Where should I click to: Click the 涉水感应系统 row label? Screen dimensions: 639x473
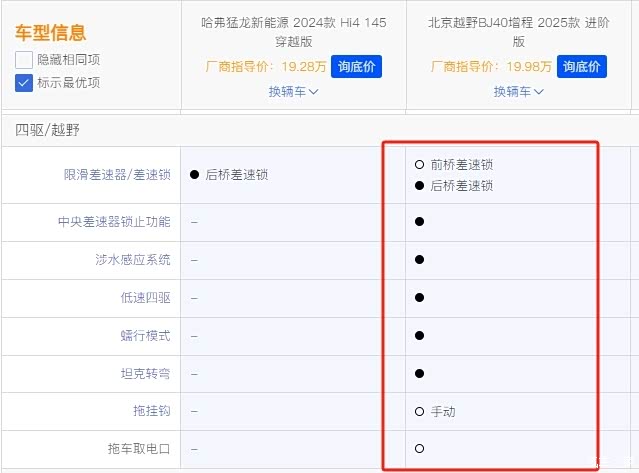click(x=132, y=260)
